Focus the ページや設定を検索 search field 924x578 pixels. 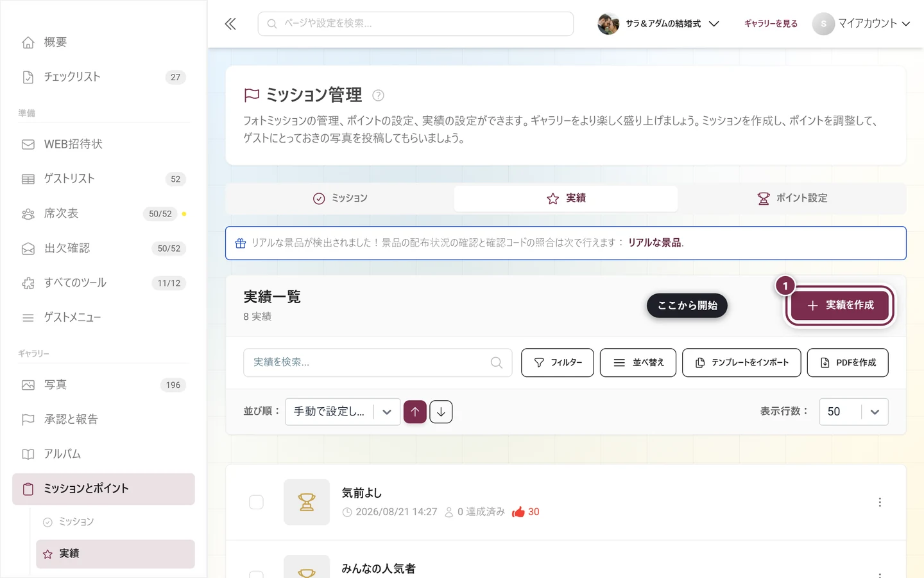(x=416, y=24)
